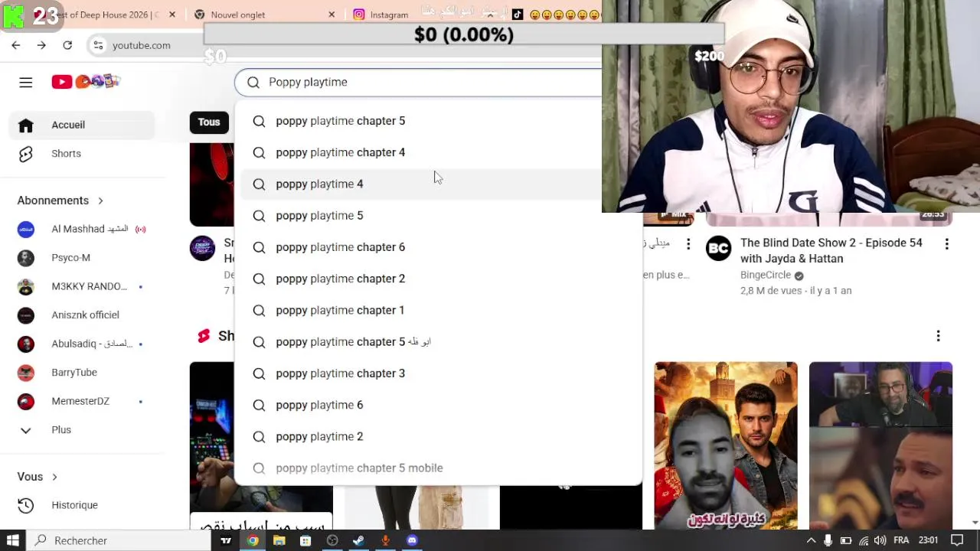Close the Deep House 2026 tab
This screenshot has width=980, height=551.
point(172,15)
